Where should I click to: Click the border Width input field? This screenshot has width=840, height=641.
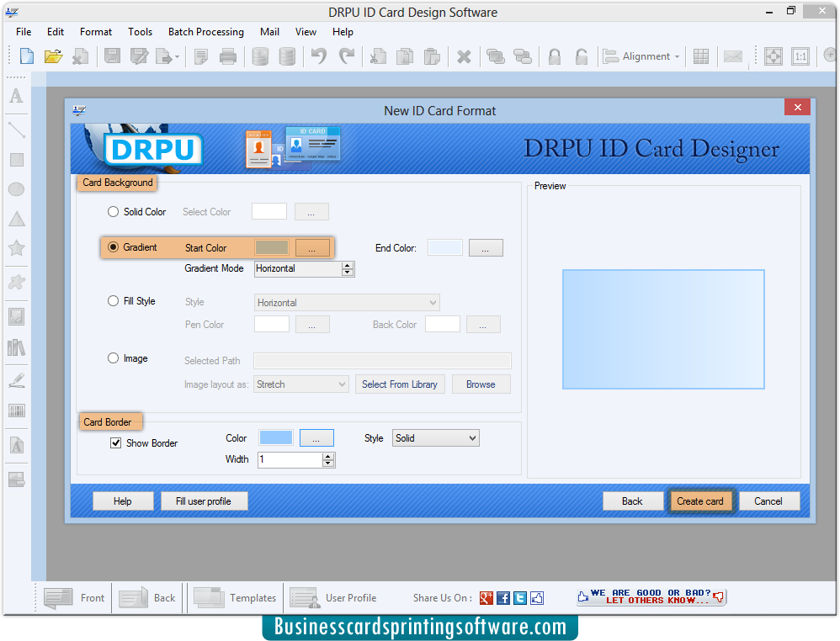point(290,459)
